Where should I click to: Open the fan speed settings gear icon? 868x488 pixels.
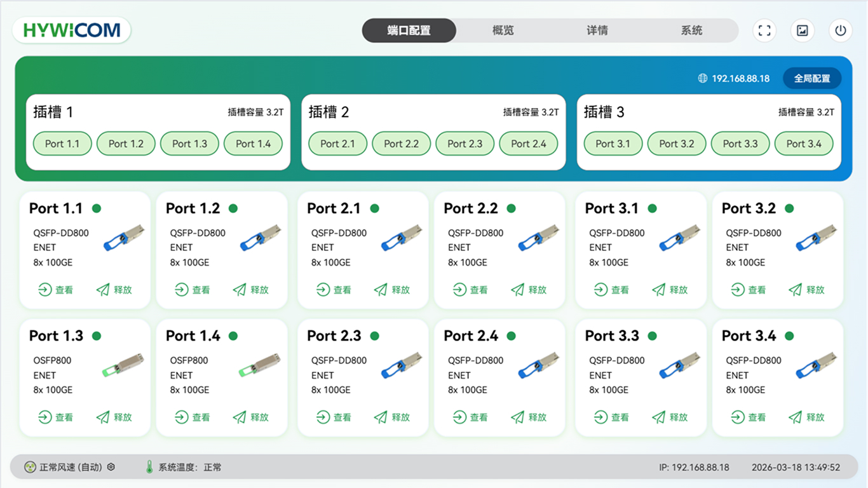111,467
